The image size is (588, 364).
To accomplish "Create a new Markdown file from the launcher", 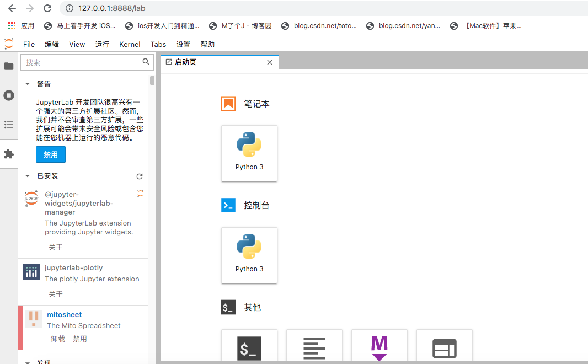I will [379, 347].
